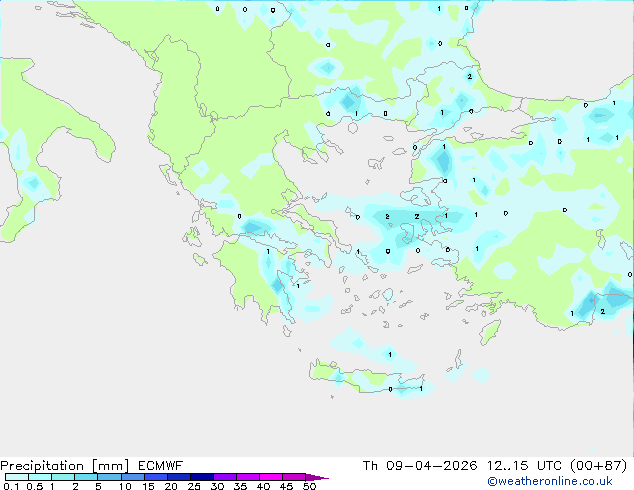Viewport: 634px width, 490px height.
Task: Click the 1–2 mm legend color box
Action: [63, 477]
